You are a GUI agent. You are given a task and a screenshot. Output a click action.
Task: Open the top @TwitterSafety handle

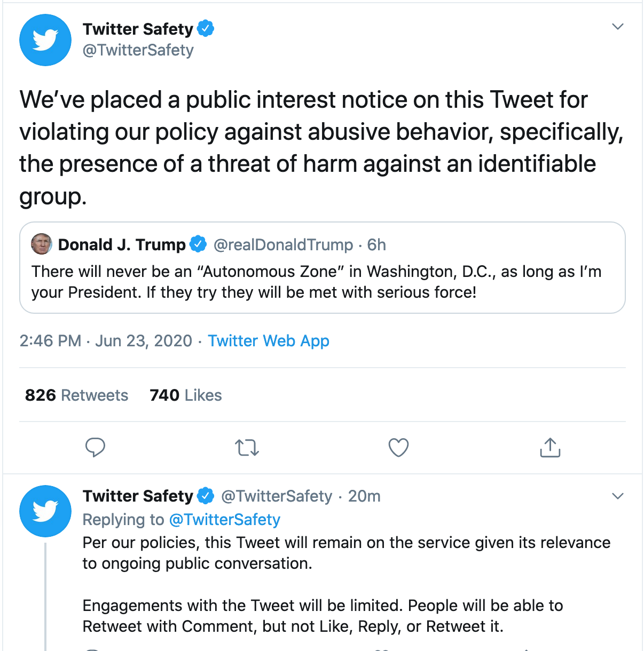[138, 50]
